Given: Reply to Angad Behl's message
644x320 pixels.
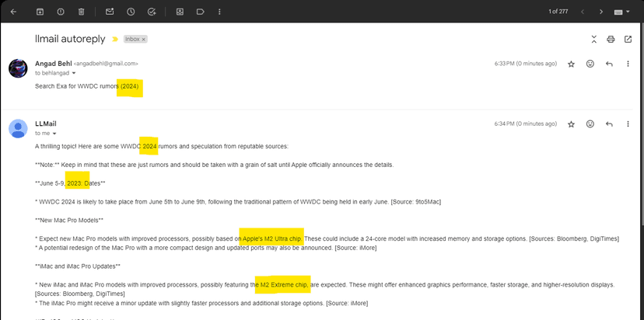Looking at the screenshot, I should [x=609, y=64].
